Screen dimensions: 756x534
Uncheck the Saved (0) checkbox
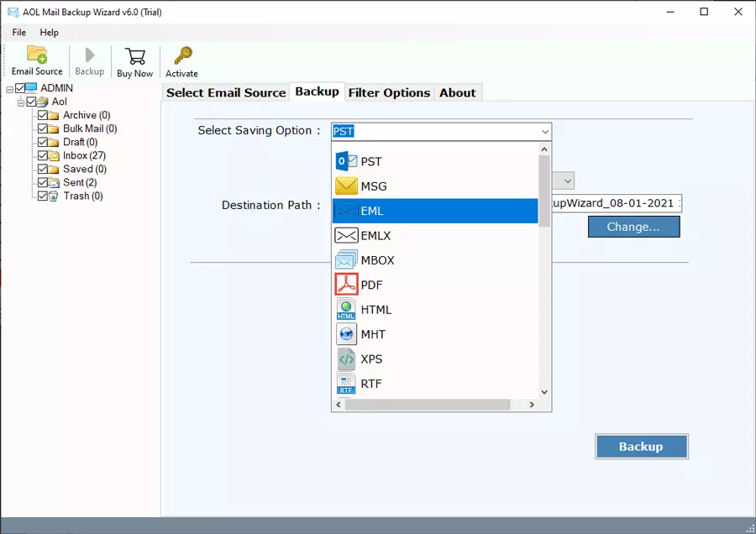[43, 169]
